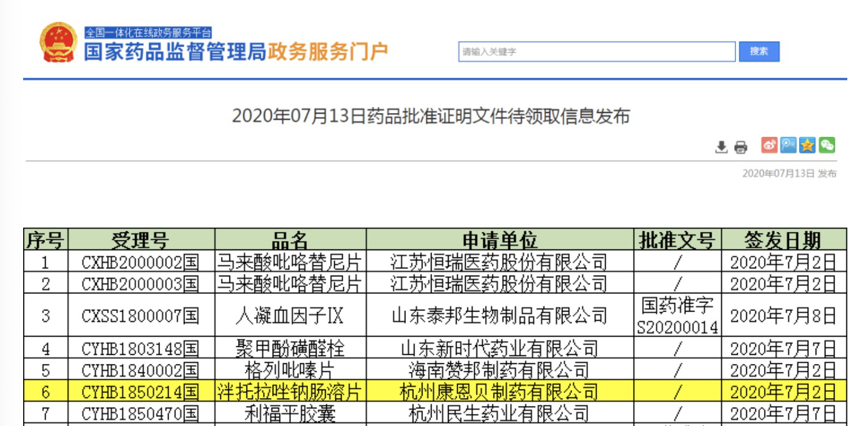
Task: Click the product name 格列吡嗪片
Action: [x=290, y=369]
